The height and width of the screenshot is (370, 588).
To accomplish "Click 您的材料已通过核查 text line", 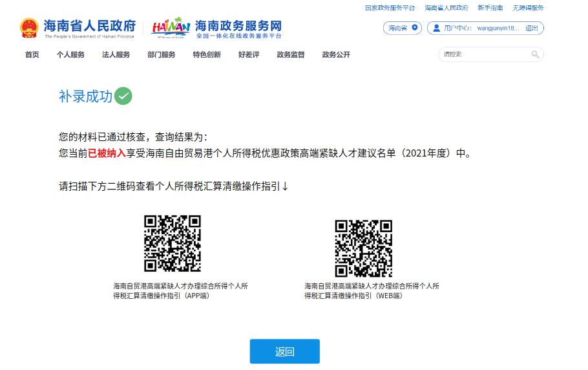I will (x=132, y=137).
